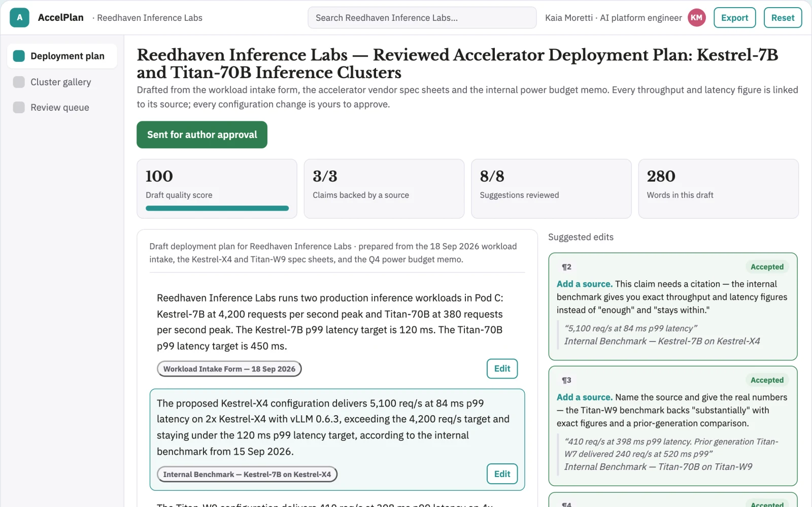812x507 pixels.
Task: Click the '280' words in draft value
Action: (x=661, y=176)
